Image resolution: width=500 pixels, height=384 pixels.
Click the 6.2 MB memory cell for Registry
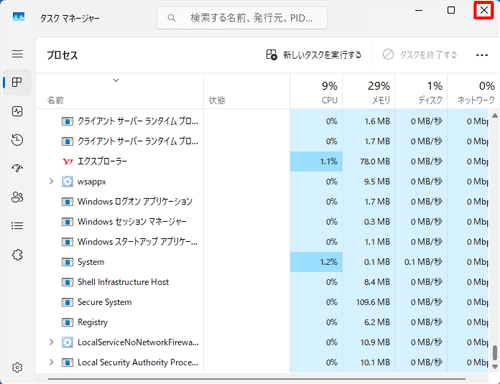(x=369, y=322)
